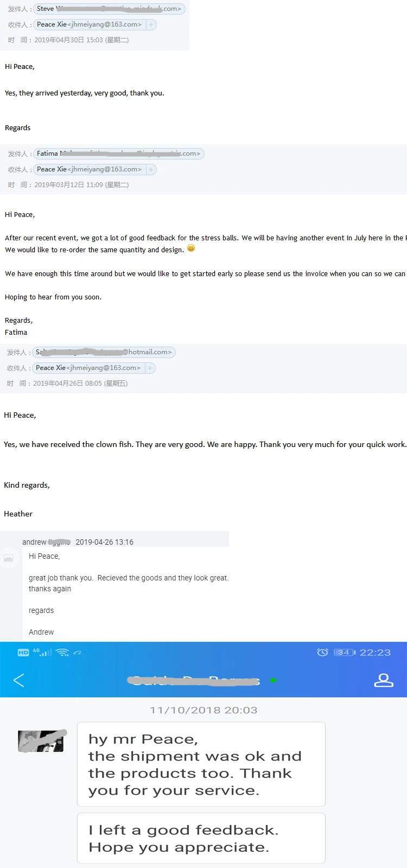Tap the battery indicator showing 34

(x=345, y=652)
